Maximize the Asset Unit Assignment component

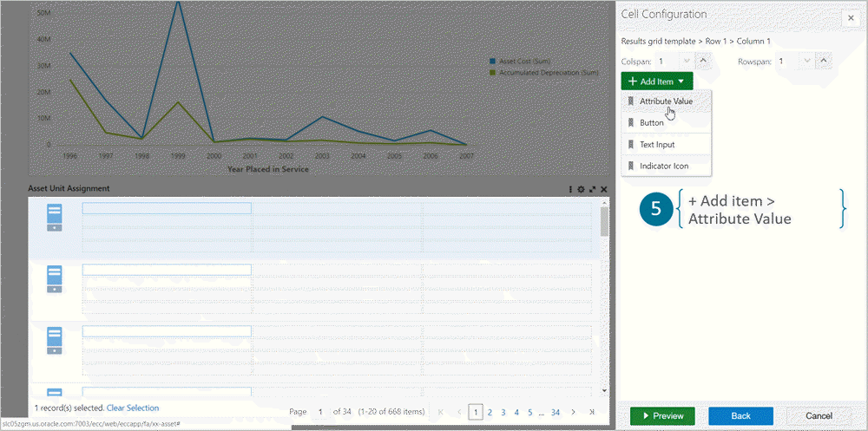click(593, 189)
